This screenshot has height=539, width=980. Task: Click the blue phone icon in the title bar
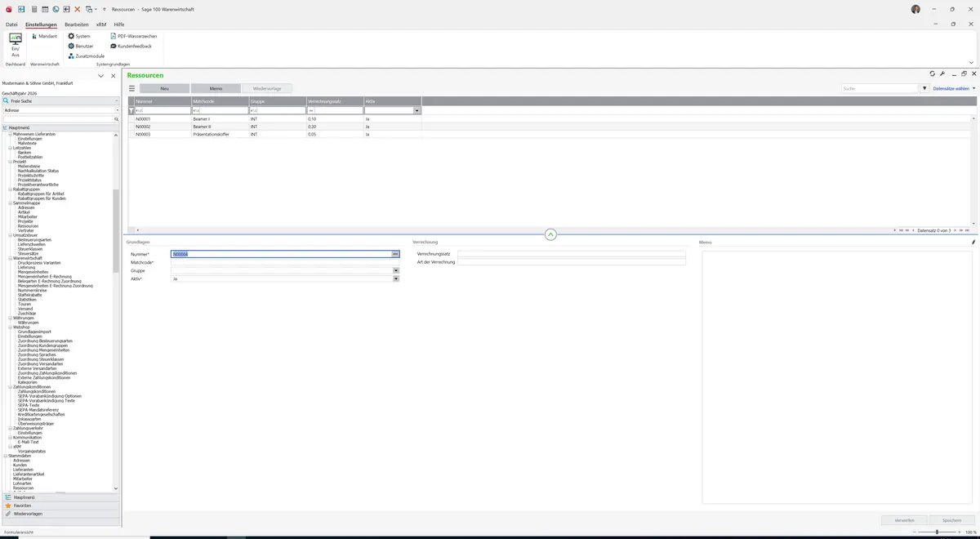tap(56, 9)
